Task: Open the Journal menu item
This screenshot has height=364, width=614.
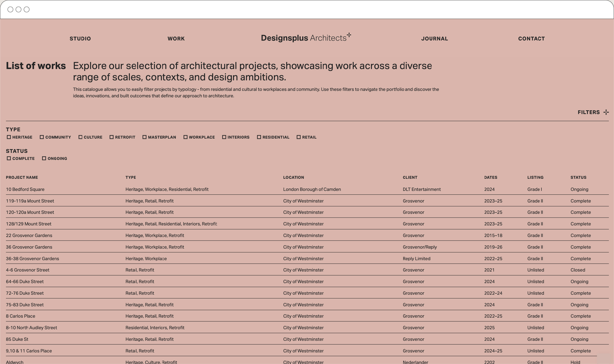Action: [x=435, y=39]
